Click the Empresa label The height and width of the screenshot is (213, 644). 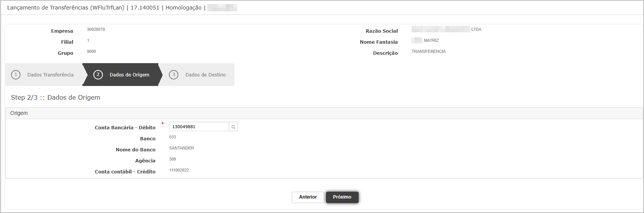(x=62, y=31)
